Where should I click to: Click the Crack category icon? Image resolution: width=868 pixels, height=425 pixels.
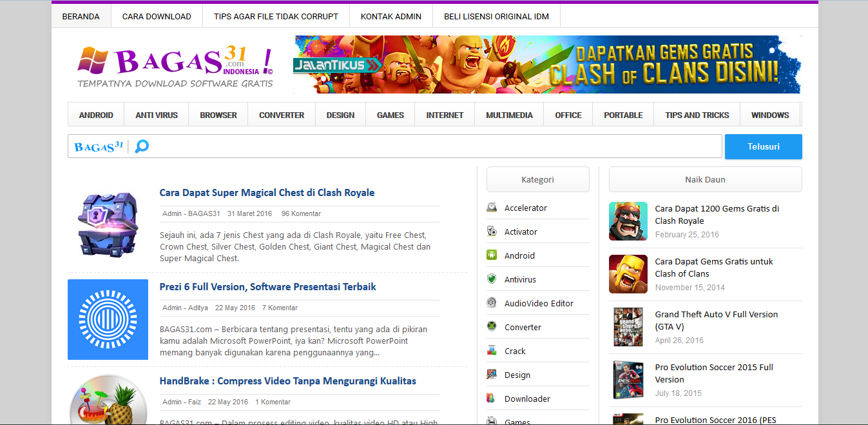492,351
